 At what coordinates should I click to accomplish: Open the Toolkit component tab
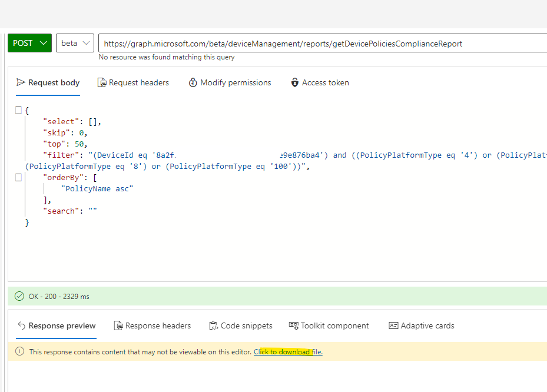(x=329, y=325)
